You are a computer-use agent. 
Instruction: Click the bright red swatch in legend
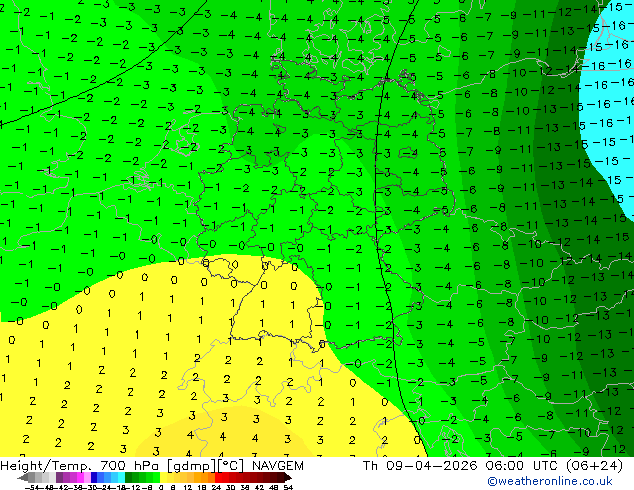218,478
